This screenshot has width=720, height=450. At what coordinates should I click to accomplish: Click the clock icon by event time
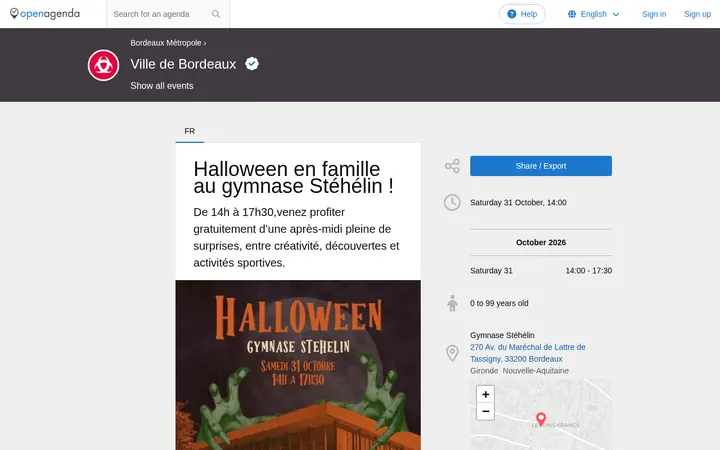(452, 202)
